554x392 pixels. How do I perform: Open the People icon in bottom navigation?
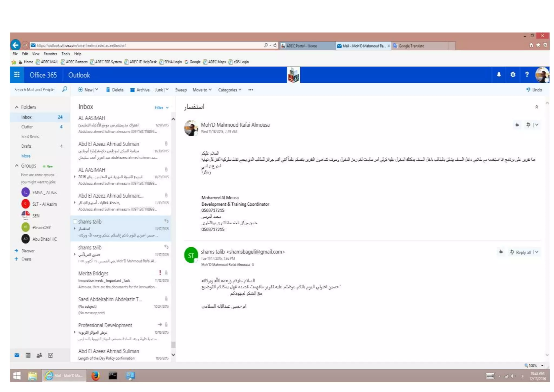(x=39, y=355)
